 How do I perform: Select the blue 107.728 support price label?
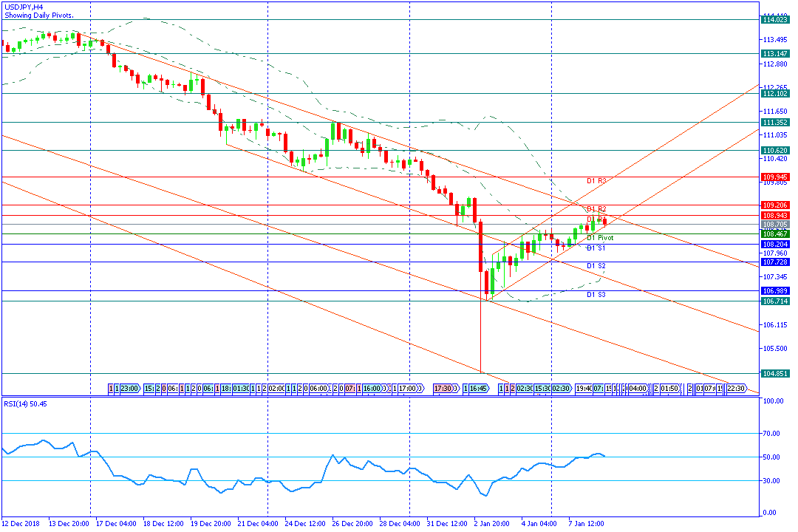tap(775, 262)
